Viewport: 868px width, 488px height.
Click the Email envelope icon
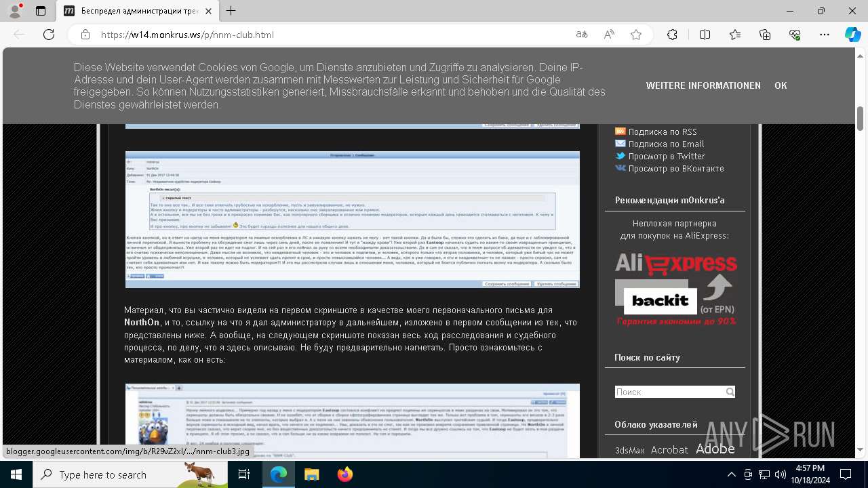[620, 144]
